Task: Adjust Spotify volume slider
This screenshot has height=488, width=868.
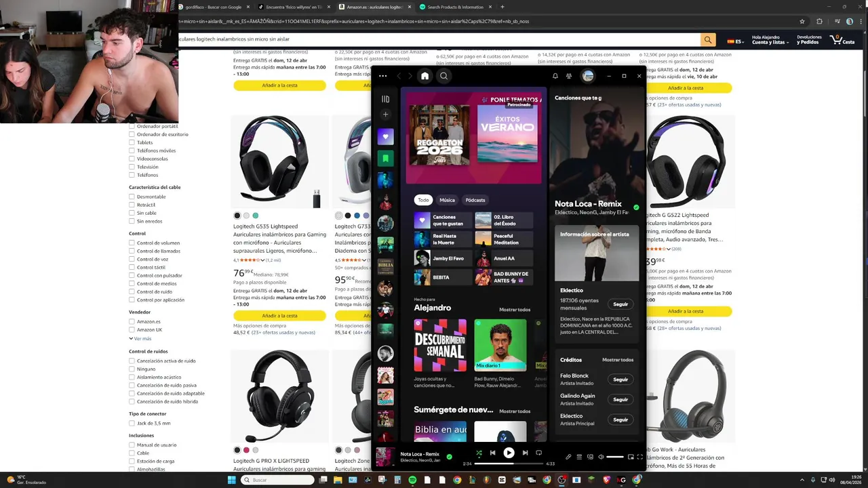Action: [615, 457]
